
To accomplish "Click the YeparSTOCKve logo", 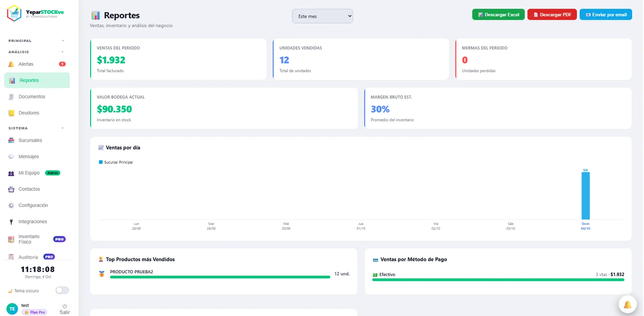I will coord(35,13).
